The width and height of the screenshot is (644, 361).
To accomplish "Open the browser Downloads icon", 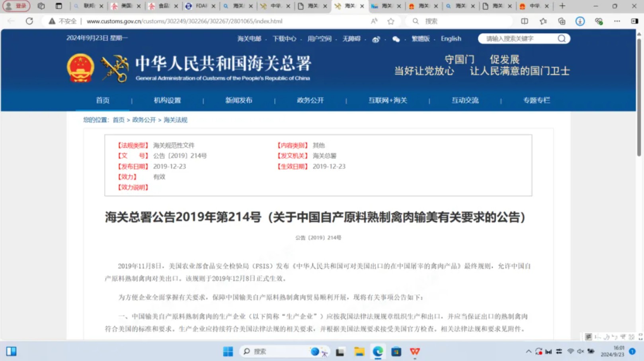I will point(580,21).
